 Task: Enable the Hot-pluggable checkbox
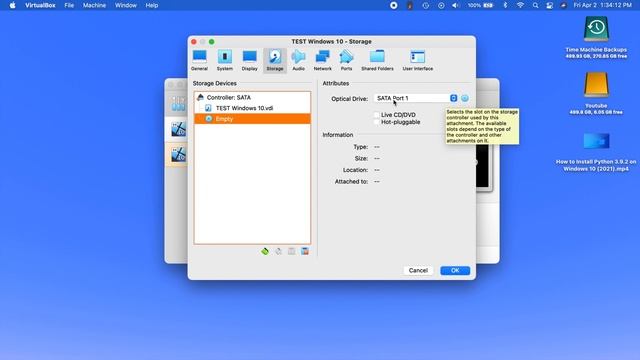(x=377, y=122)
